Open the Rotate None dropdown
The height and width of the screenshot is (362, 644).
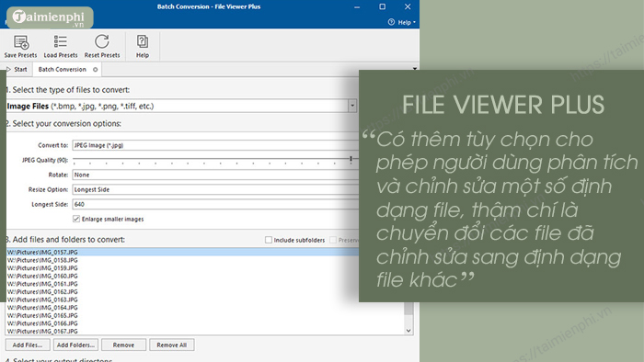click(x=215, y=175)
